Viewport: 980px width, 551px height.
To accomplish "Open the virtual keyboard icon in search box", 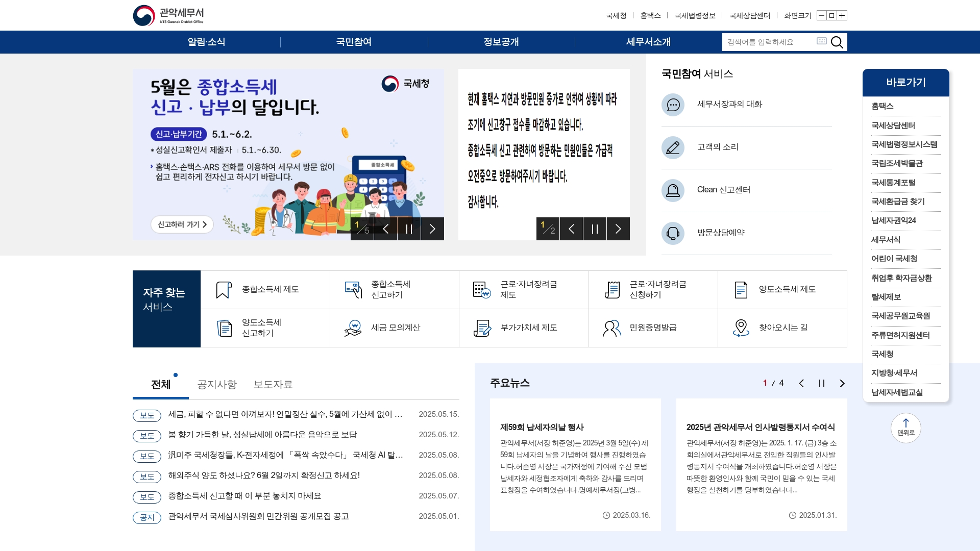I will tap(821, 41).
